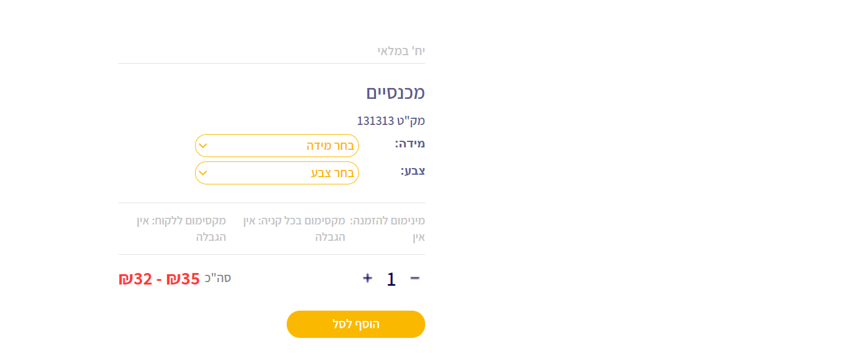Select the SKU text "מק"ט 131313"
This screenshot has height=364, width=868.
[x=391, y=121]
